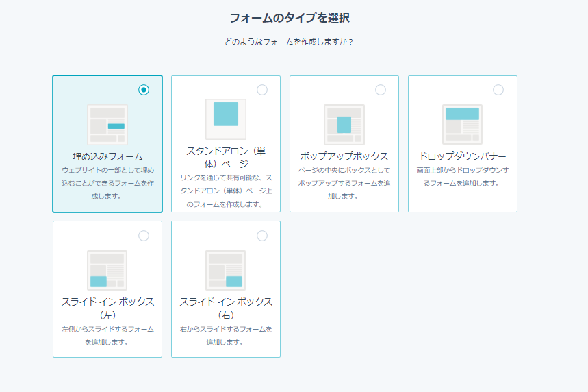Image resolution: width=588 pixels, height=392 pixels.
Task: Click the subtitle どのようなフォームを作成しますか？
Action: click(289, 42)
